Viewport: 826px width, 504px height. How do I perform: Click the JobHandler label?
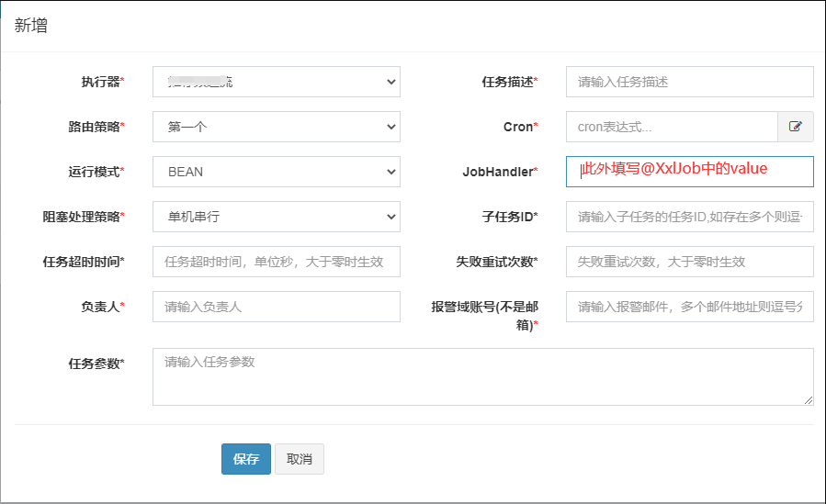pyautogui.click(x=501, y=172)
